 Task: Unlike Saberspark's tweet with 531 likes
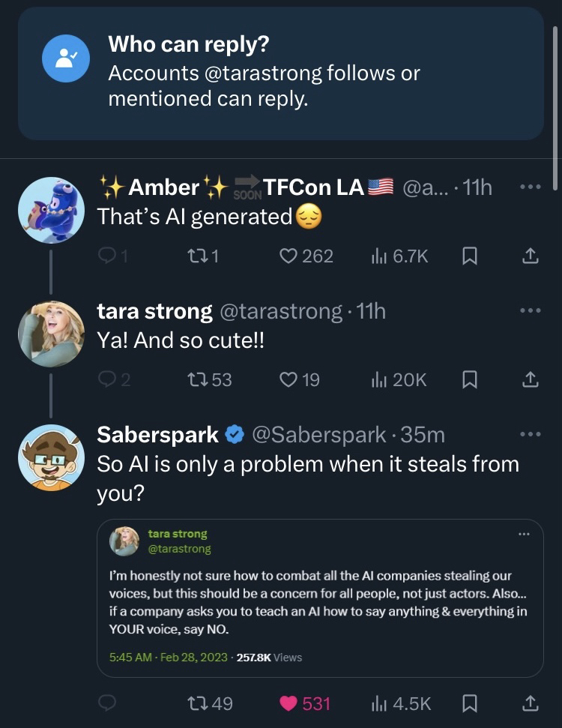288,703
